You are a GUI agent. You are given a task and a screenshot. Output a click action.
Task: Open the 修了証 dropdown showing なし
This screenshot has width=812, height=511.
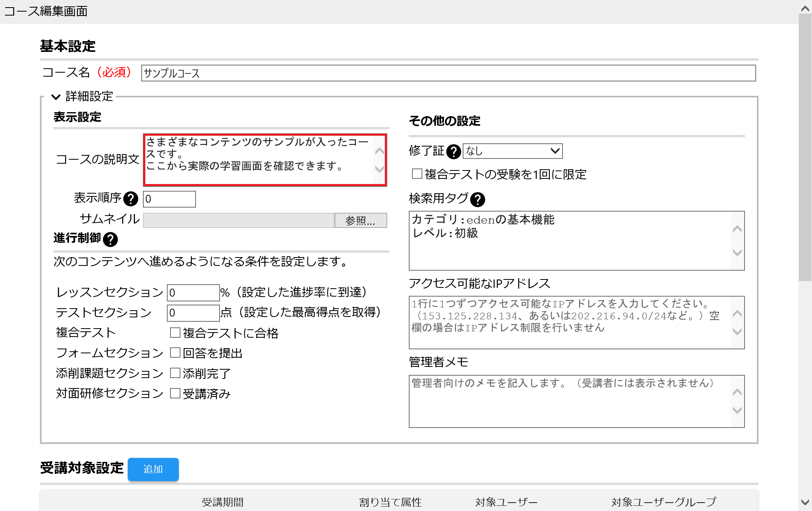[513, 151]
